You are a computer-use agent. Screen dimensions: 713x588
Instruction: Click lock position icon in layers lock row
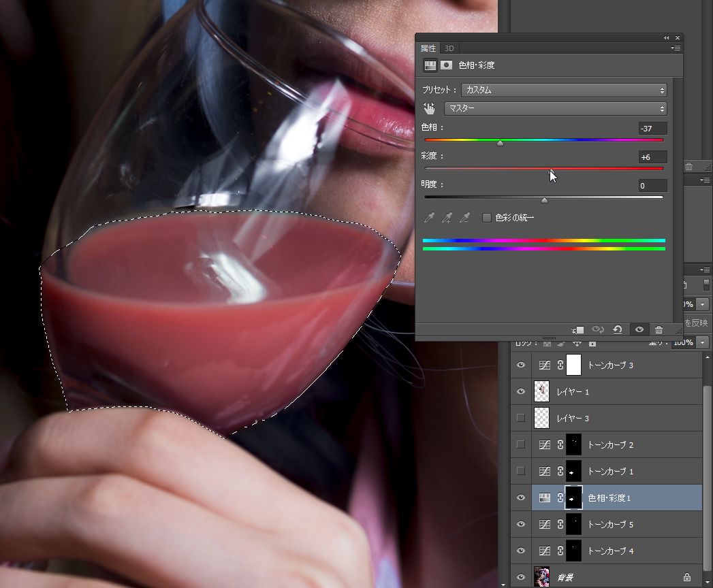click(x=577, y=343)
